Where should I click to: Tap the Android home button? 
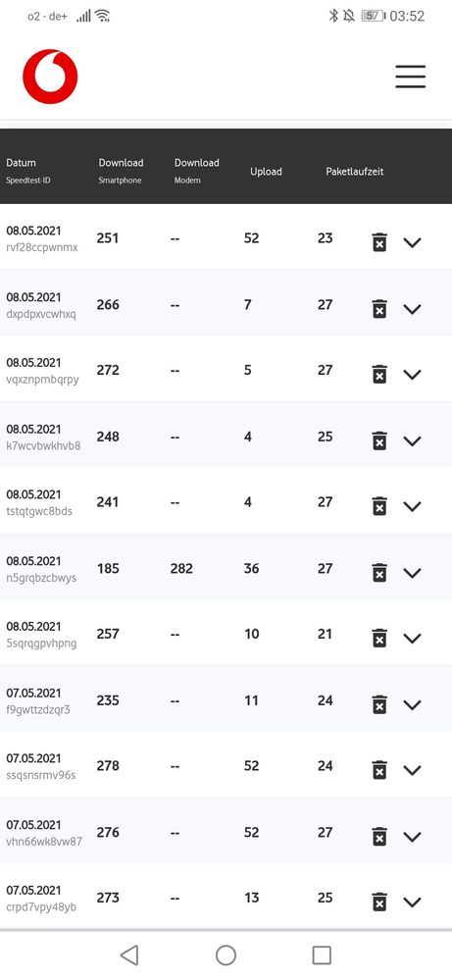226,954
